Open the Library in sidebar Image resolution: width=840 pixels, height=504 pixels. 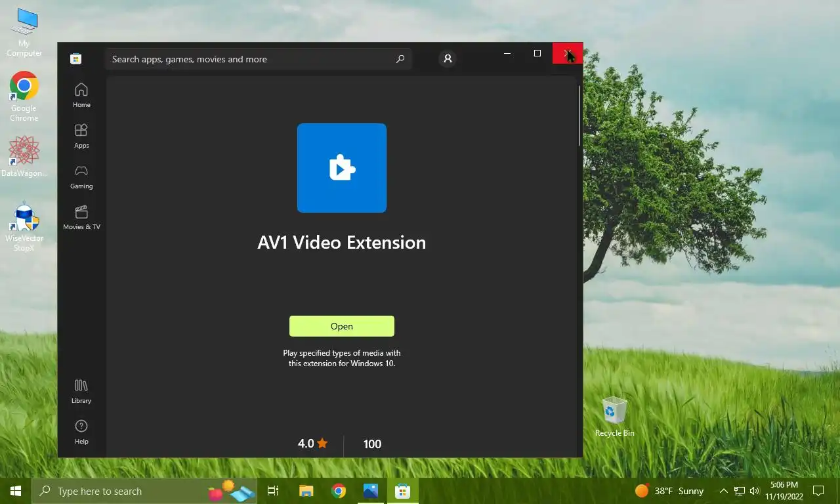81,391
